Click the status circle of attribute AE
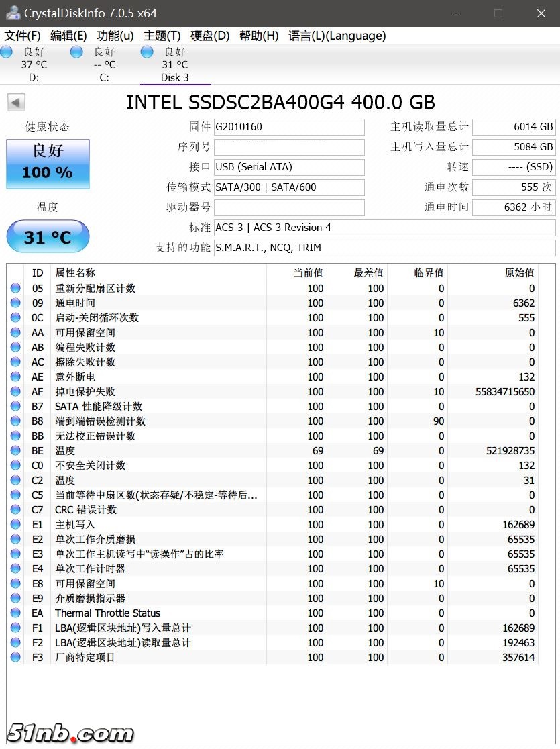 [x=15, y=377]
